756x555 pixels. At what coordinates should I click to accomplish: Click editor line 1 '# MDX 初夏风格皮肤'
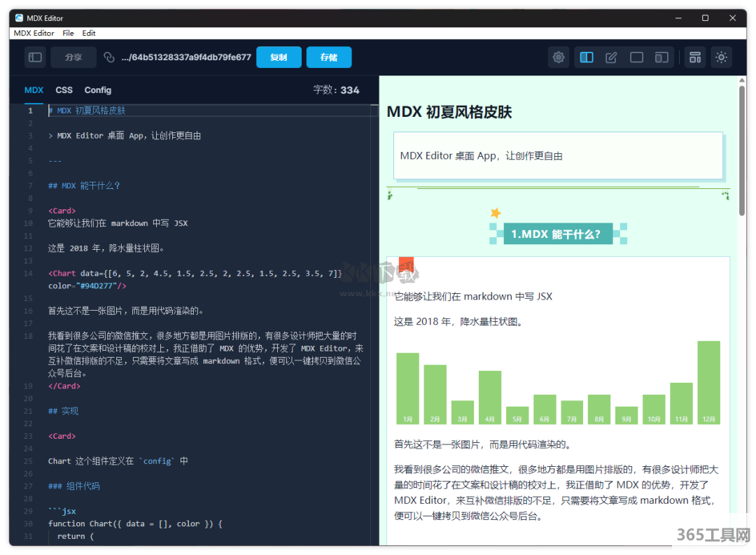[87, 111]
